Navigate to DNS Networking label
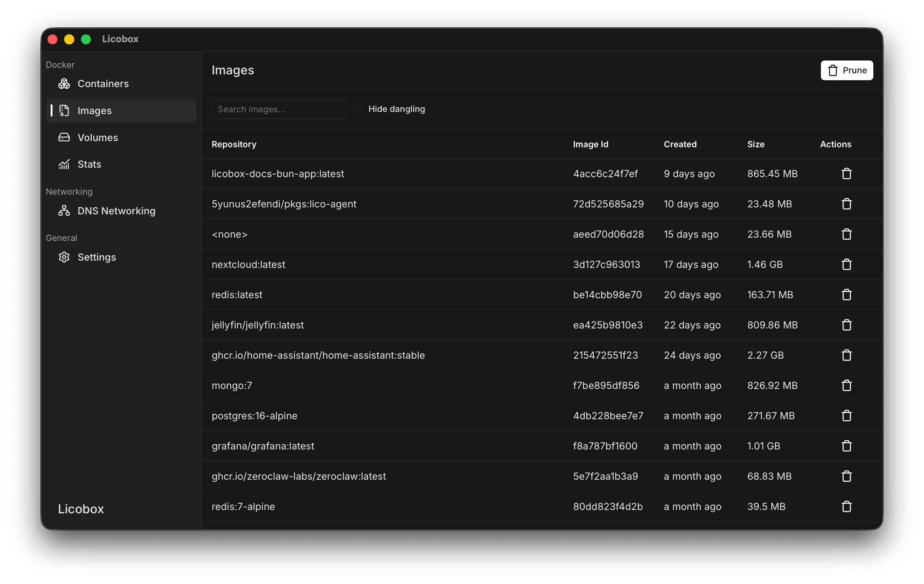 coord(117,211)
